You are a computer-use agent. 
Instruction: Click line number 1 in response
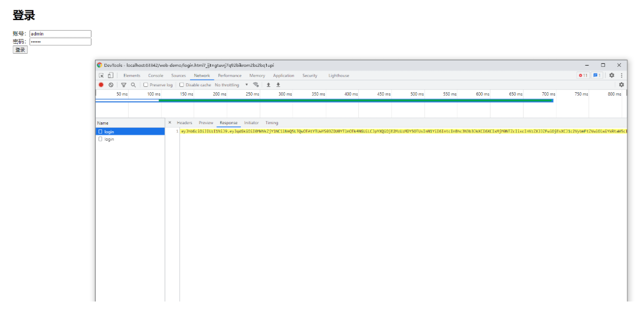click(x=177, y=131)
